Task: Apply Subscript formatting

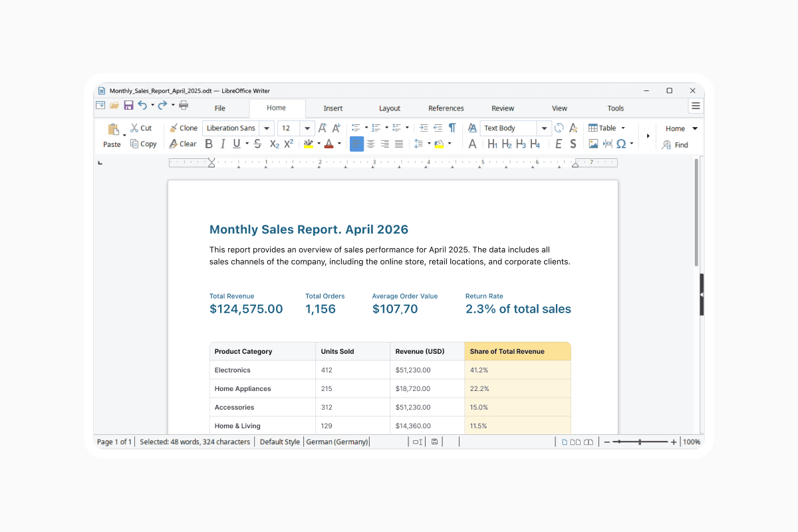Action: pos(274,144)
